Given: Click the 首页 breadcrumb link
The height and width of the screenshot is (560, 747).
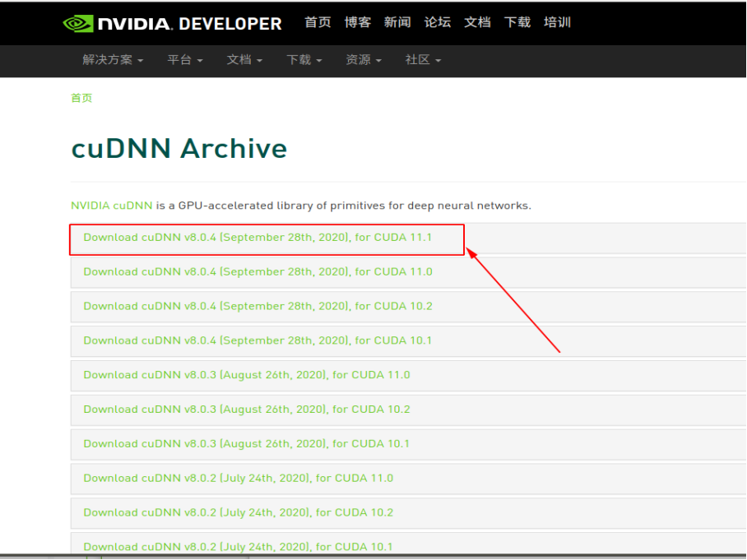Looking at the screenshot, I should pos(81,98).
